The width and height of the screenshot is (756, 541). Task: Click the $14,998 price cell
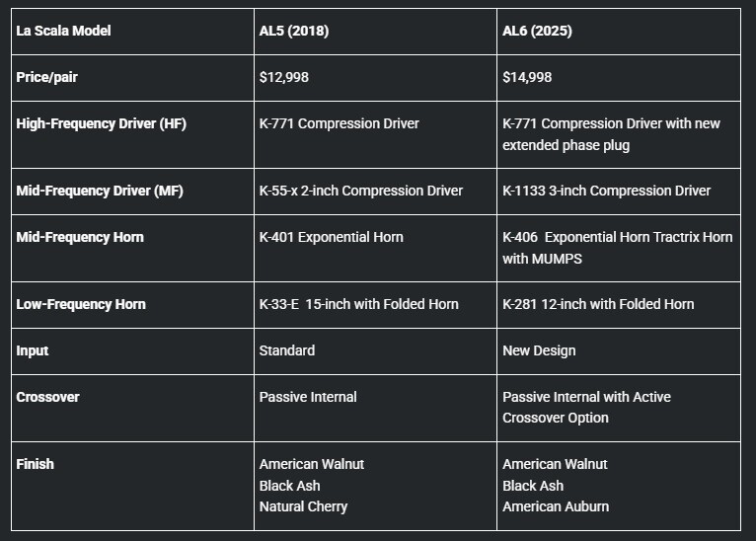[x=619, y=78]
